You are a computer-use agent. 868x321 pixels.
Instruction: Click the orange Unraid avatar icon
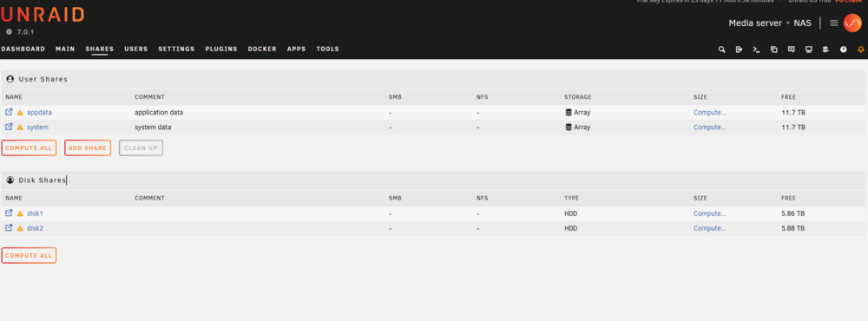click(852, 23)
